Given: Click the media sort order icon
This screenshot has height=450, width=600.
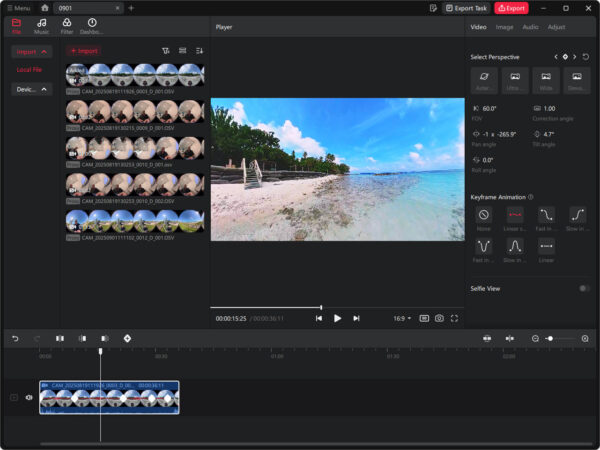Looking at the screenshot, I should click(x=199, y=51).
